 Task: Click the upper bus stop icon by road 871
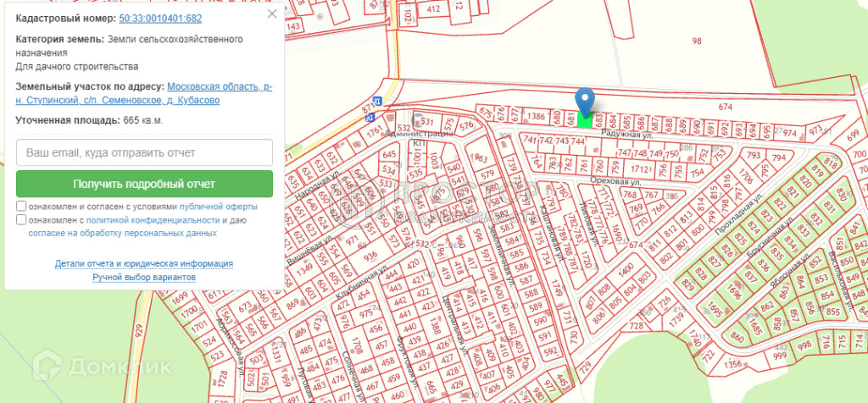tap(377, 101)
